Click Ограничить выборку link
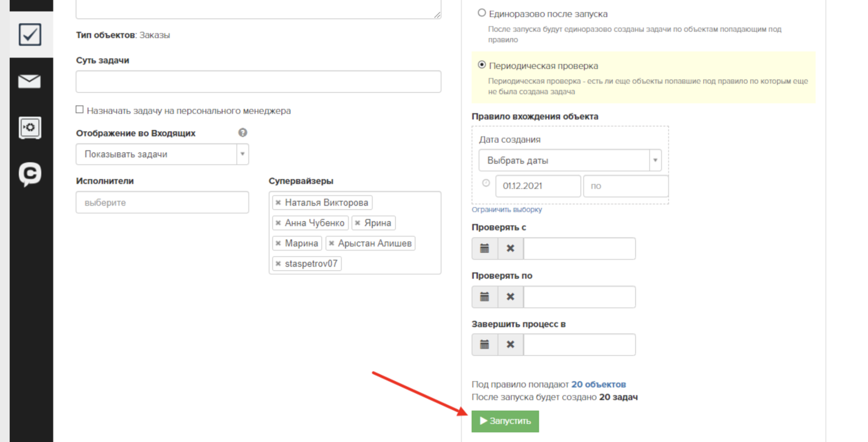This screenshot has height=442, width=868. (x=506, y=210)
